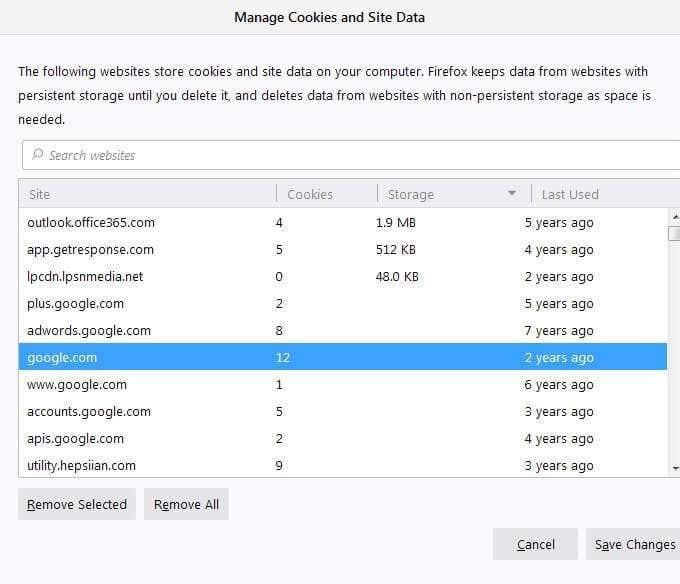Image resolution: width=680 pixels, height=584 pixels.
Task: Sort by Cookies column header
Action: click(325, 194)
